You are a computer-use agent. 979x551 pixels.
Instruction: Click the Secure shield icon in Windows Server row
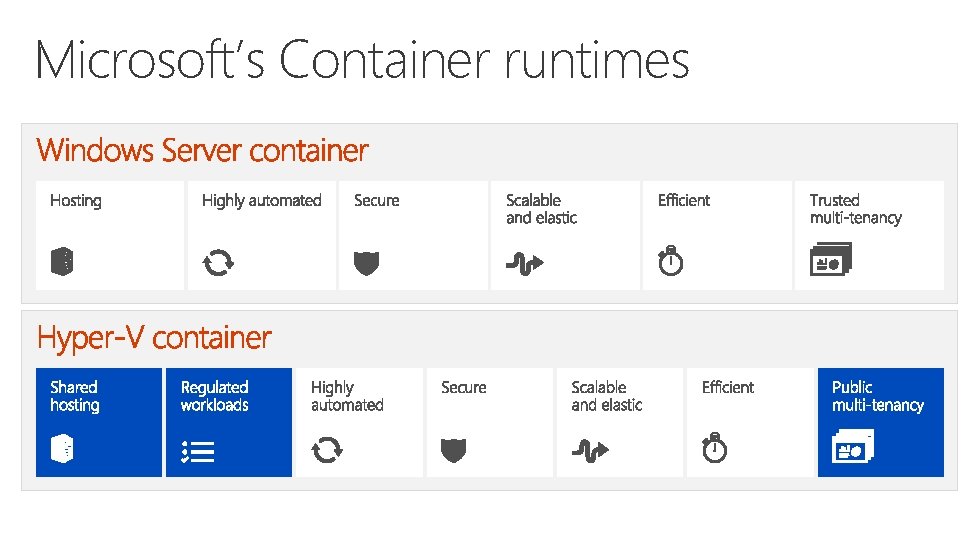[x=367, y=263]
